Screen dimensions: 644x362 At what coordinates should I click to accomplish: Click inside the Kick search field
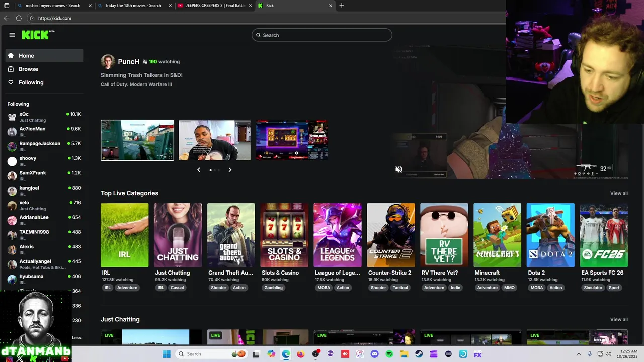[322, 35]
